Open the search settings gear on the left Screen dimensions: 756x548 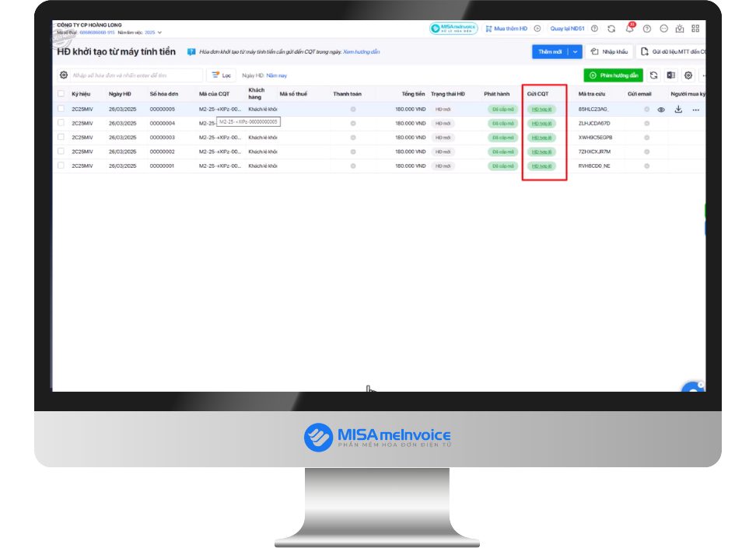point(64,75)
